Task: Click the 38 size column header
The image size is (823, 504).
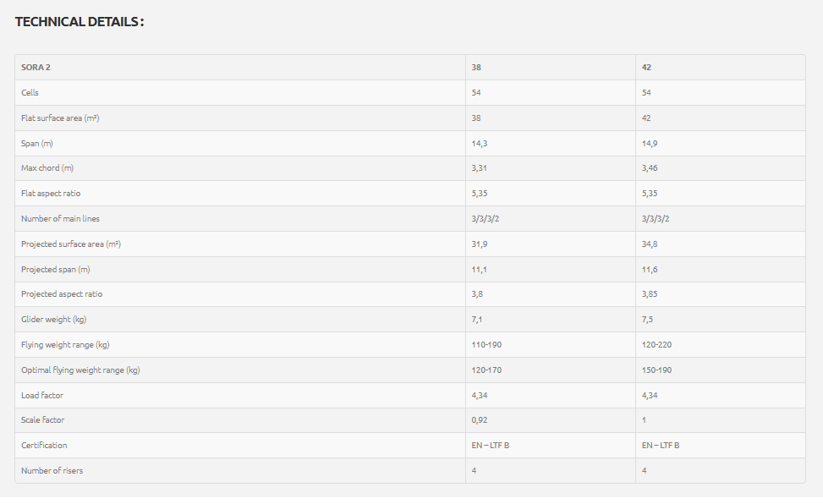Action: coord(476,68)
